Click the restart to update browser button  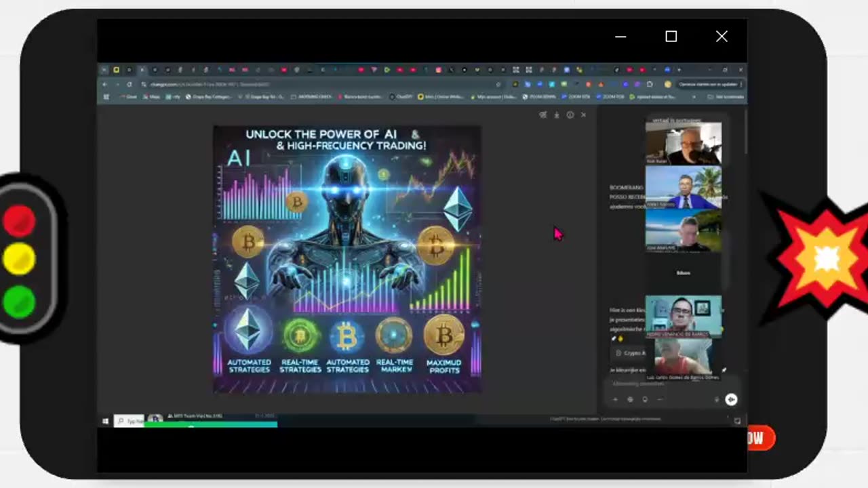point(709,84)
